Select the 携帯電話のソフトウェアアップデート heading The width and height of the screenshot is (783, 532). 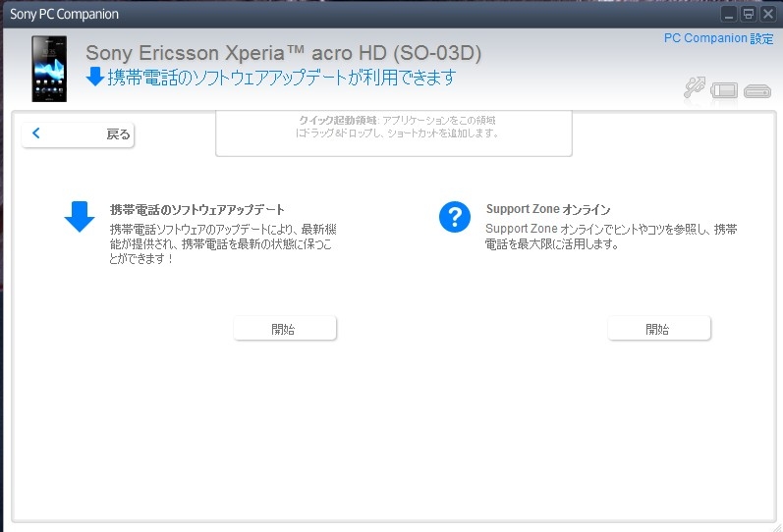click(x=197, y=210)
